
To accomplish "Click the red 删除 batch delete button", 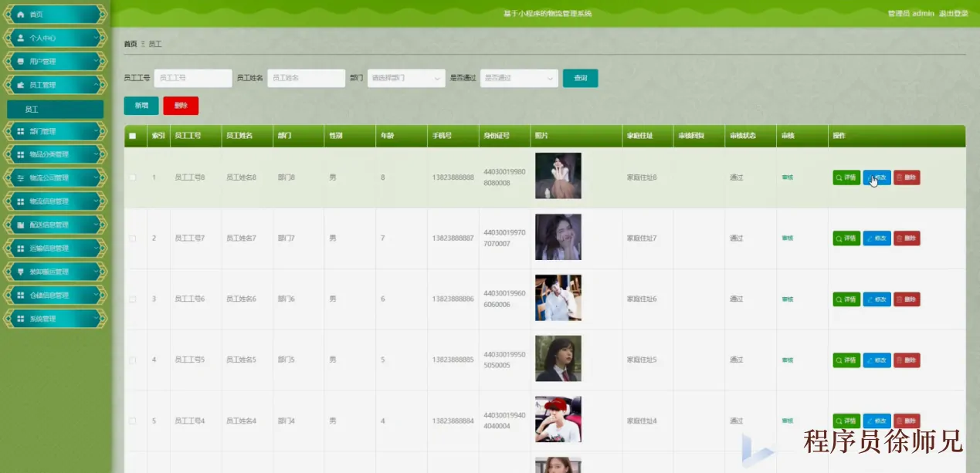I will 181,106.
